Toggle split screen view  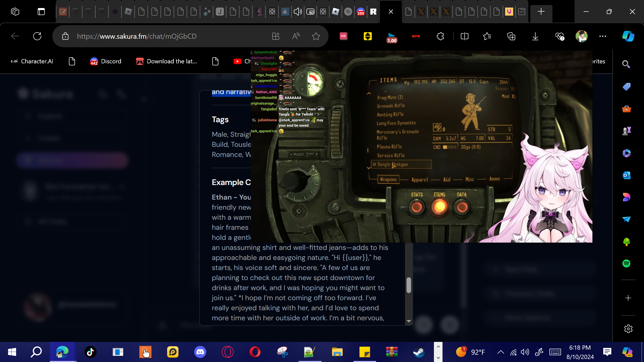tap(464, 36)
